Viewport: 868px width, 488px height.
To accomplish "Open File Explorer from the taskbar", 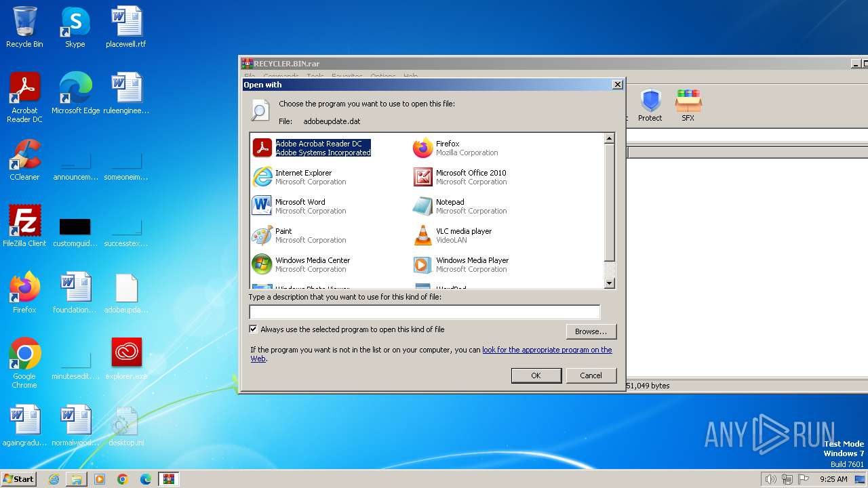I will coord(77,479).
